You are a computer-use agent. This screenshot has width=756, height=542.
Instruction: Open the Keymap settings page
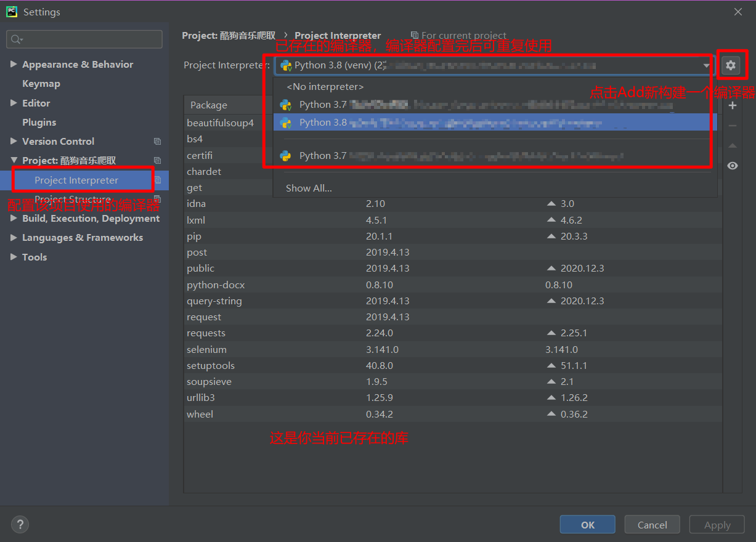click(41, 84)
